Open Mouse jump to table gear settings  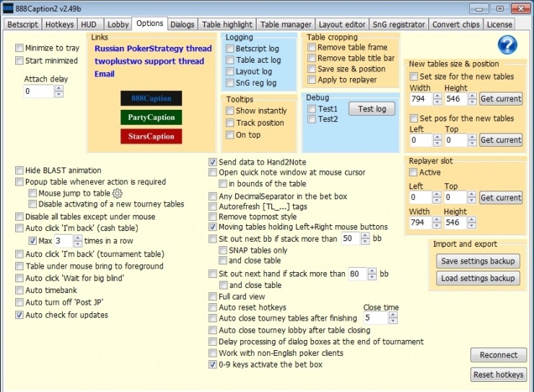point(117,193)
